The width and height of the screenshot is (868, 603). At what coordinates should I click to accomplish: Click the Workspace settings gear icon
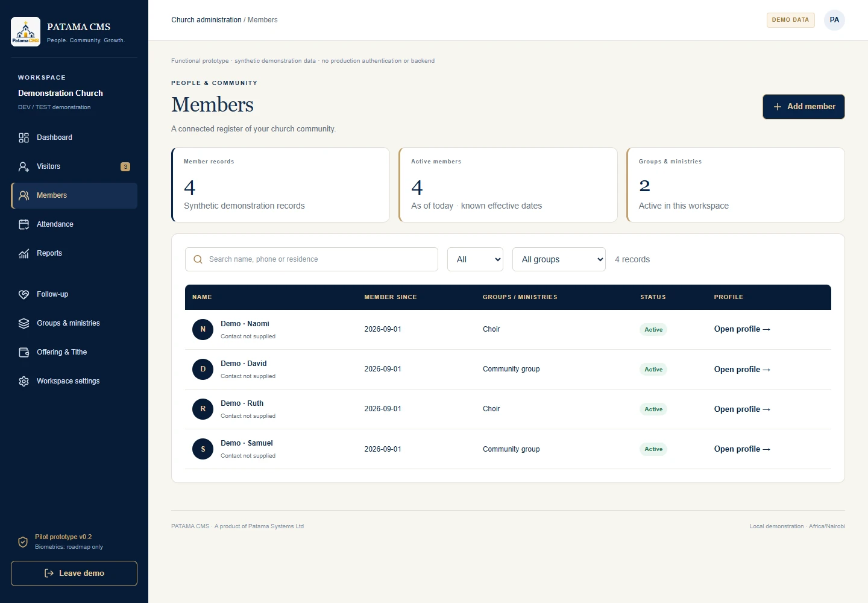(x=24, y=381)
